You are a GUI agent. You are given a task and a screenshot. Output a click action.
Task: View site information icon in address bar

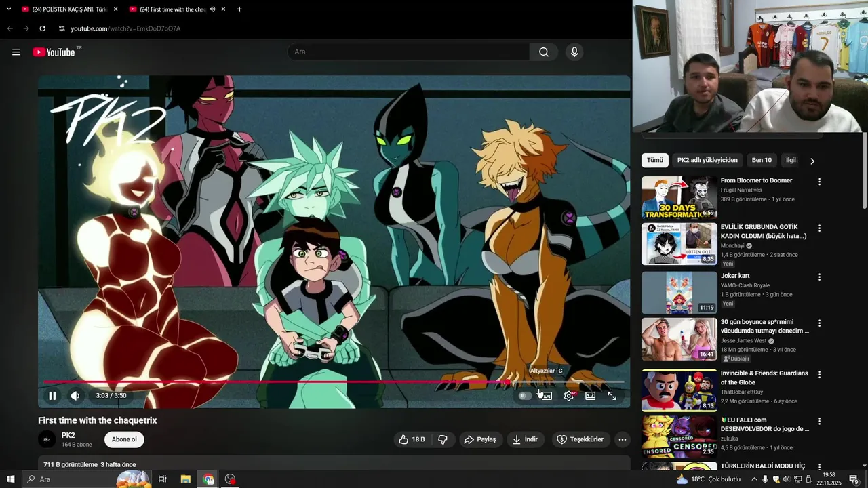pos(62,28)
